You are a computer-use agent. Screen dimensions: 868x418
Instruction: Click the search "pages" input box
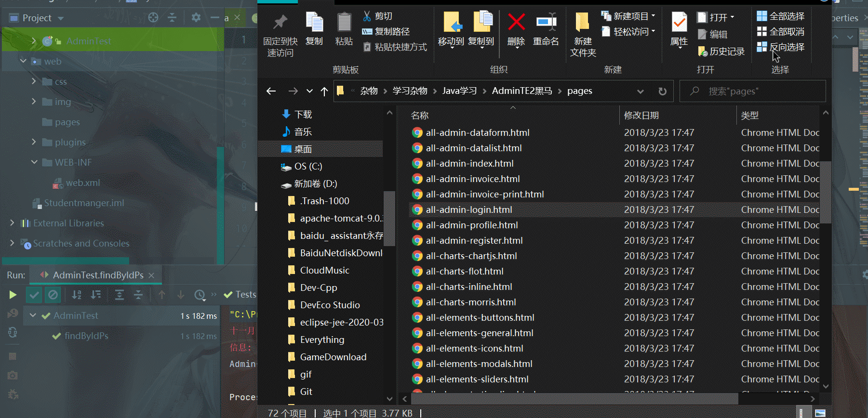point(752,91)
